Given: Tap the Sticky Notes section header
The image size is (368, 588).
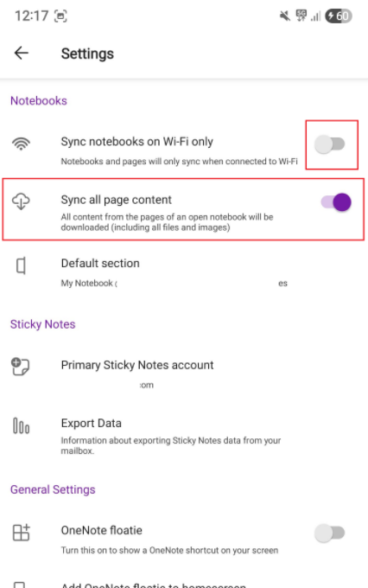Looking at the screenshot, I should tap(42, 324).
